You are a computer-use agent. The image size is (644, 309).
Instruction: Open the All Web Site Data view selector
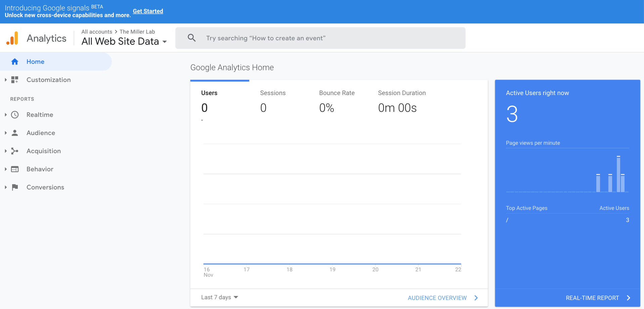click(124, 41)
